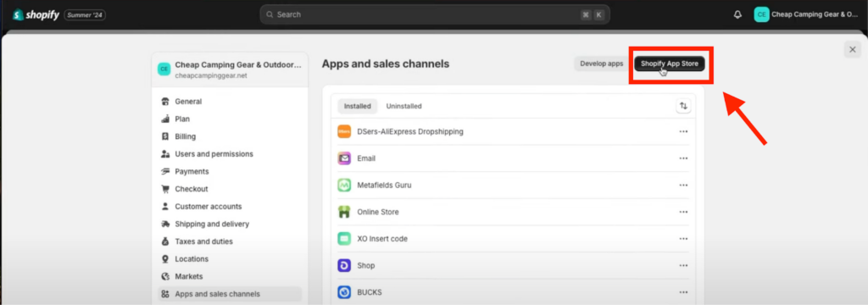Open Billing settings
The width and height of the screenshot is (868, 305).
tap(230, 136)
